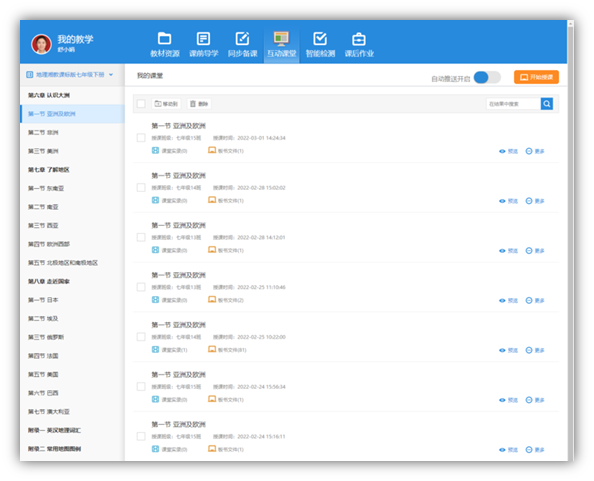Open 板书文件 for the 2022-02-25 11:10:46 lesson
Image resolution: width=594 pixels, height=481 pixels.
coord(226,300)
